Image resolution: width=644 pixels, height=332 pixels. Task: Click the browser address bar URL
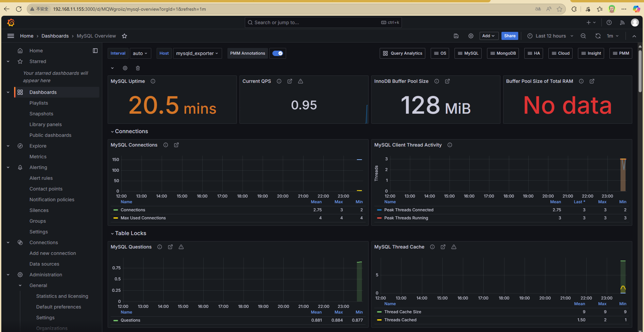click(x=129, y=9)
